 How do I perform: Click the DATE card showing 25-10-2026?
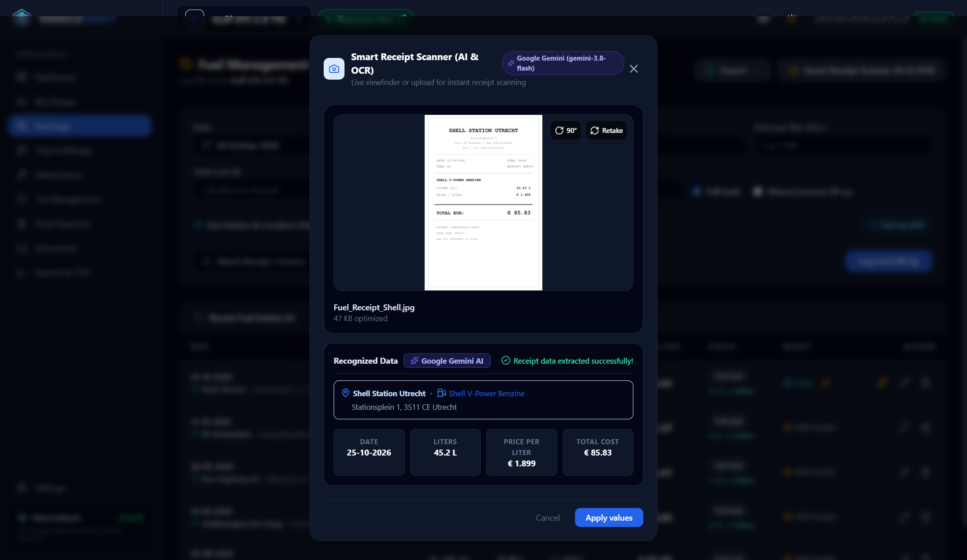tap(369, 452)
